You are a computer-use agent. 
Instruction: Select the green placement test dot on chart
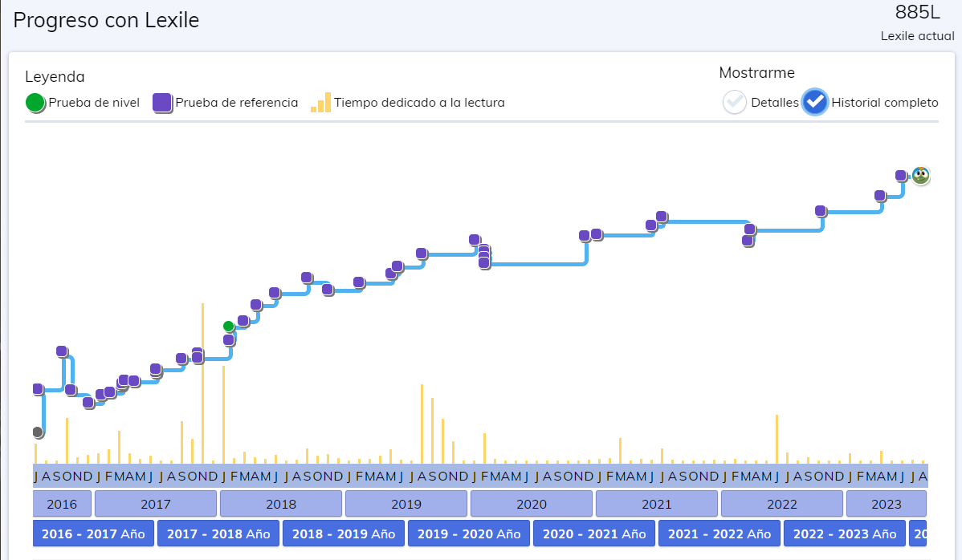pyautogui.click(x=228, y=326)
